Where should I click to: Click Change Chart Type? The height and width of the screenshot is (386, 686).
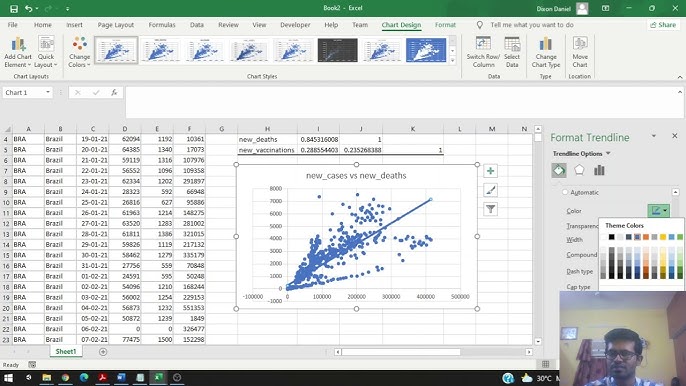(546, 52)
